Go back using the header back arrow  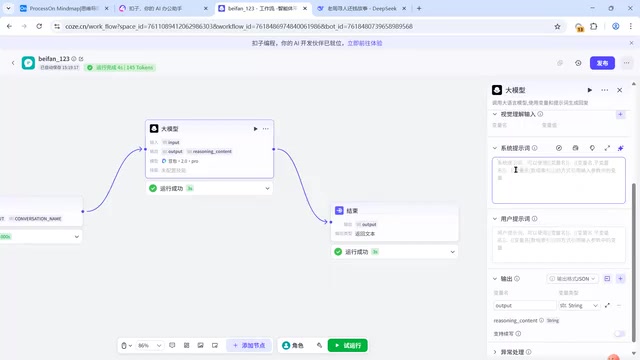pos(13,63)
